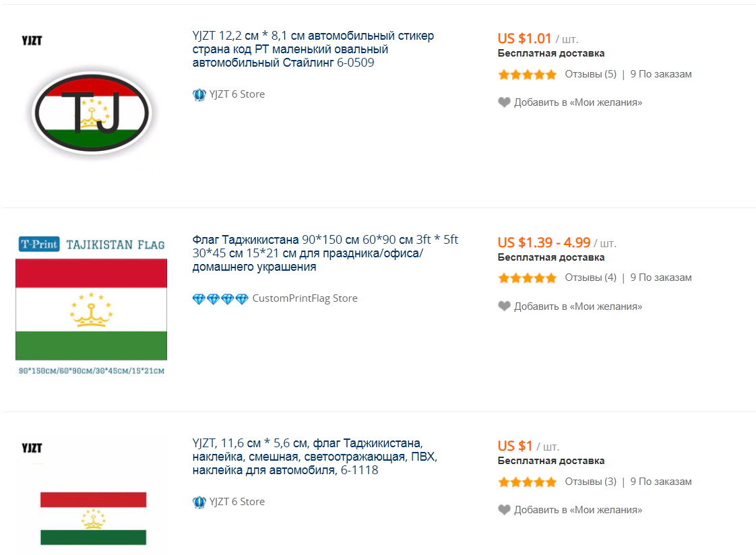Click crown icon beside last YJZT 6 Store

click(x=199, y=502)
